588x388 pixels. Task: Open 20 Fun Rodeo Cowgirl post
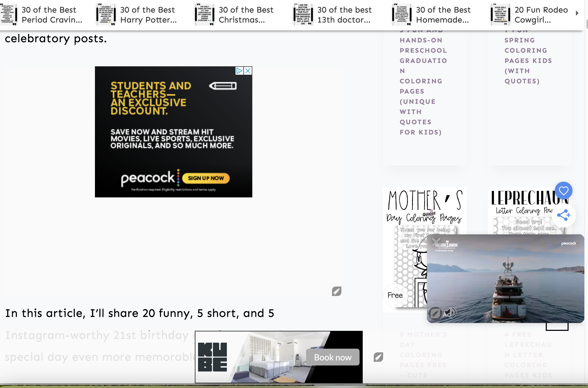click(541, 15)
